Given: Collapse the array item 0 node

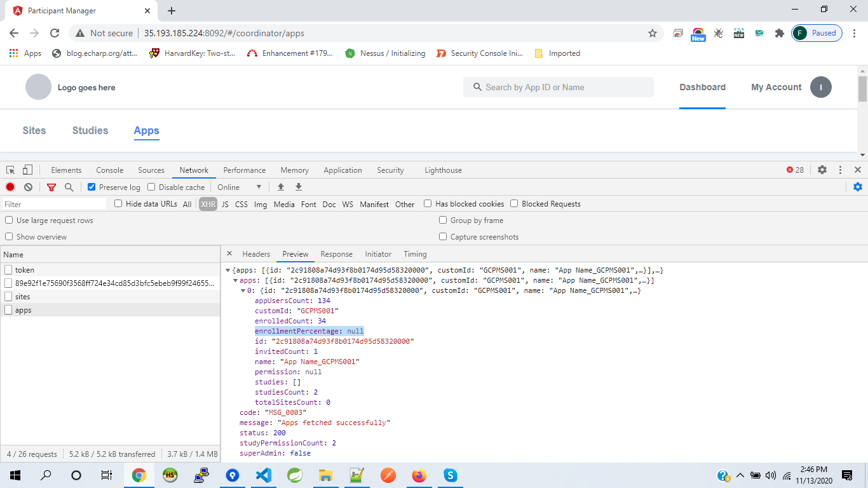Looking at the screenshot, I should [243, 290].
